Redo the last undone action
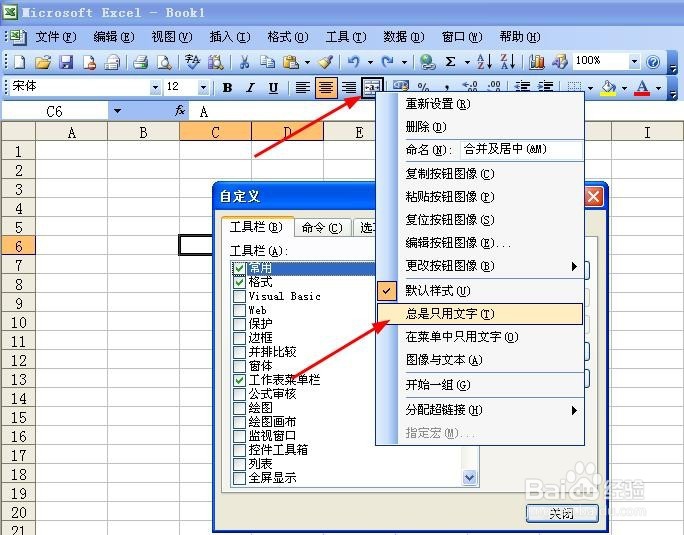Image resolution: width=684 pixels, height=535 pixels. [387, 62]
